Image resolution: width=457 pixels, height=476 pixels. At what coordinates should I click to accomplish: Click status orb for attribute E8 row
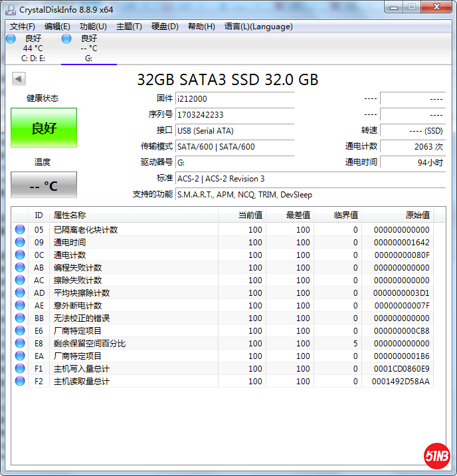point(20,344)
